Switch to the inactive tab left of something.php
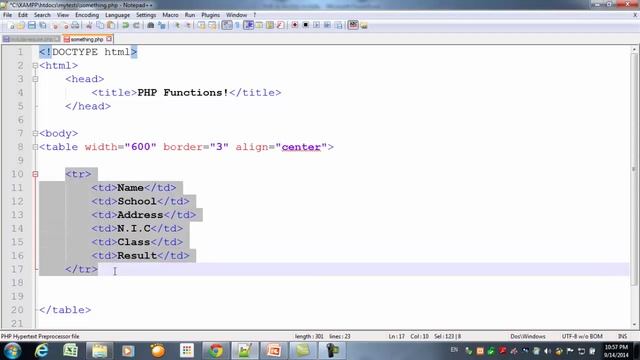This screenshot has height=360, width=640. coord(31,39)
